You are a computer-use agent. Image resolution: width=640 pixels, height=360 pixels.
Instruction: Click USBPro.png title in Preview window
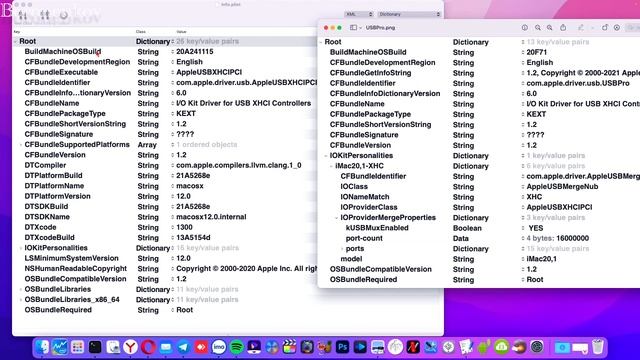pos(380,28)
